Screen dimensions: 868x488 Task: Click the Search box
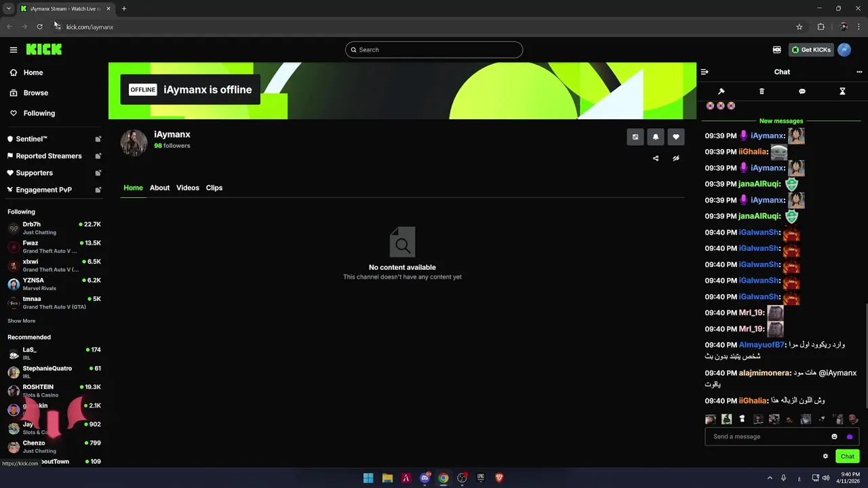point(434,49)
